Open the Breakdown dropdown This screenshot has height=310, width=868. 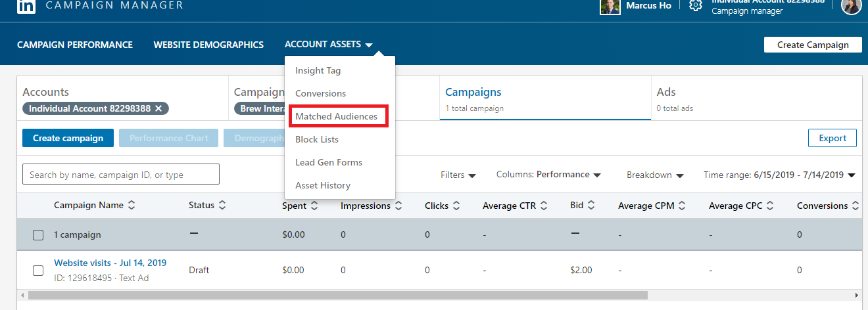click(x=655, y=175)
